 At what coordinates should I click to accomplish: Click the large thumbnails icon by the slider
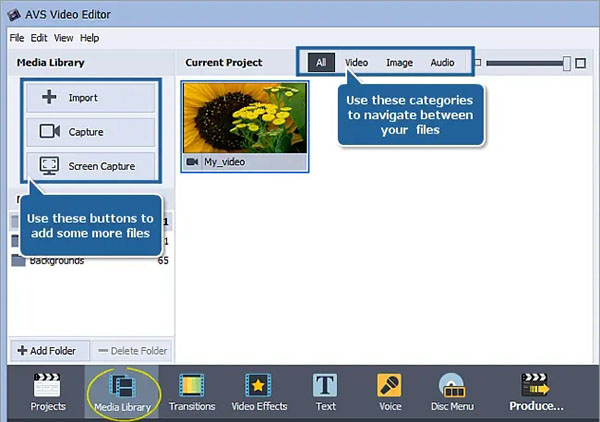pyautogui.click(x=580, y=63)
